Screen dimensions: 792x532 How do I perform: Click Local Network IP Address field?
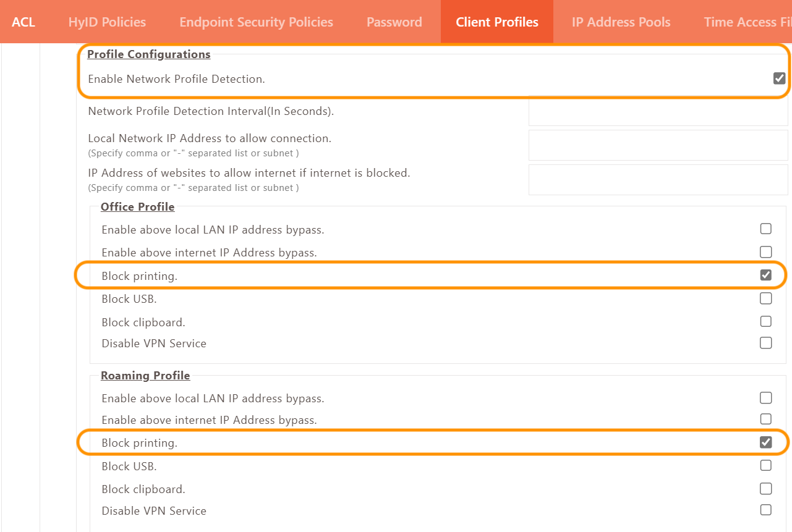[658, 145]
